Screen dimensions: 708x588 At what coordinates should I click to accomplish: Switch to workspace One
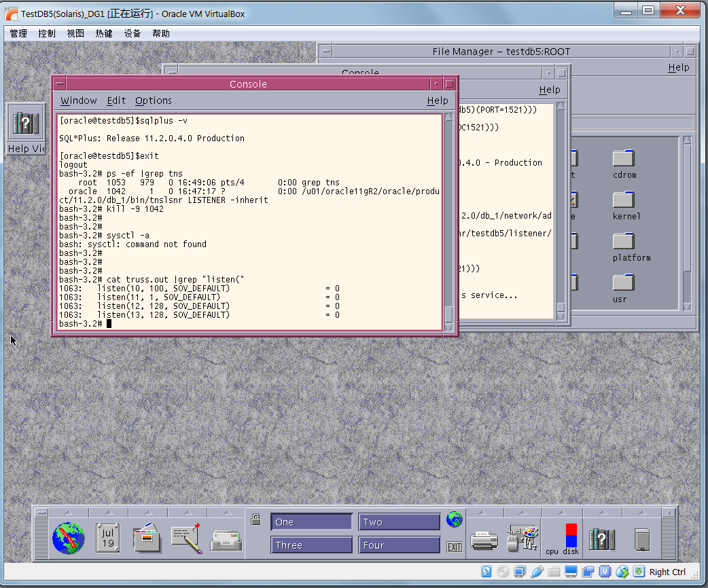pyautogui.click(x=311, y=522)
